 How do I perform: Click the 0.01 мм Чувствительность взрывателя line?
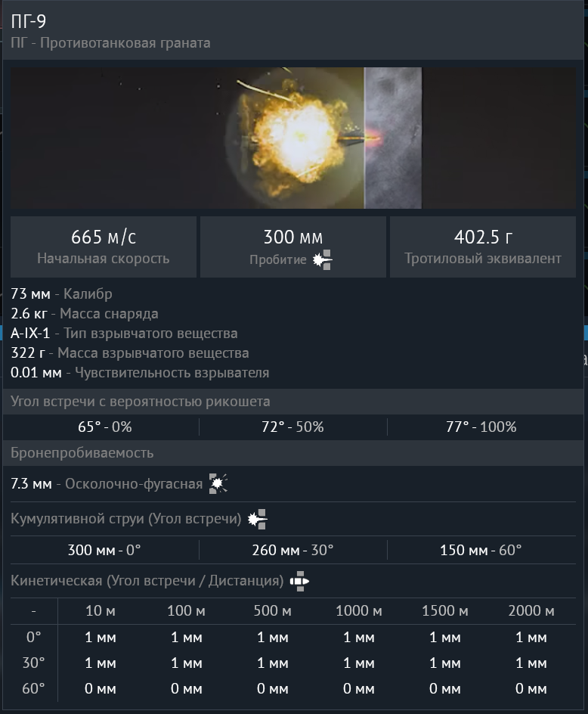[x=140, y=372]
